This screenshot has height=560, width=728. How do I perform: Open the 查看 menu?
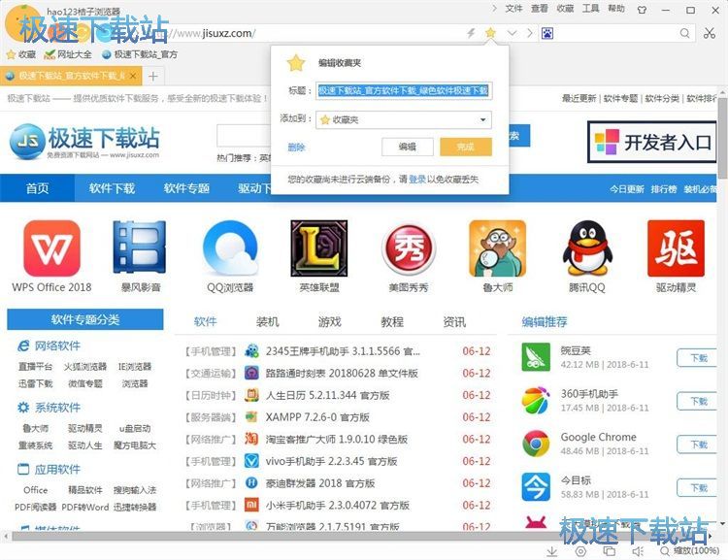pos(540,9)
